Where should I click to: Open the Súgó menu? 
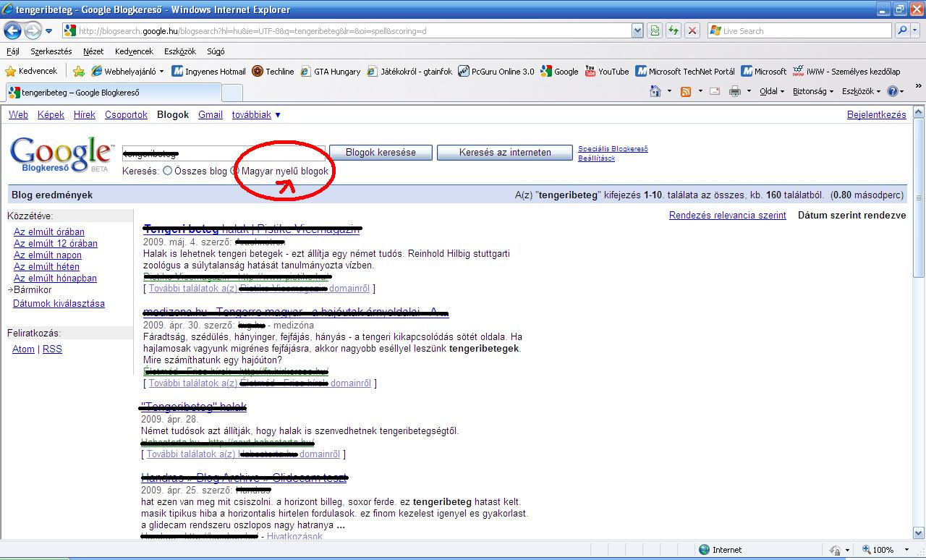coord(216,51)
